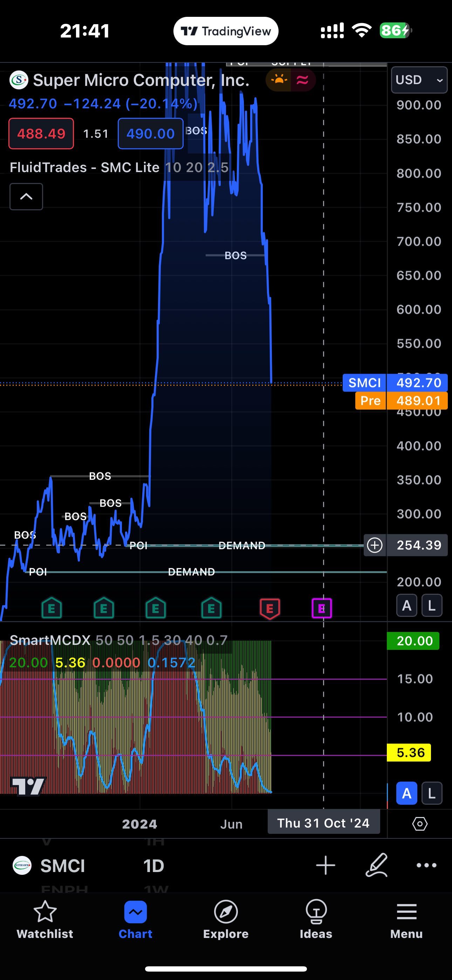Viewport: 452px width, 980px height.
Task: Toggle log scale L on main price chart
Action: click(431, 605)
